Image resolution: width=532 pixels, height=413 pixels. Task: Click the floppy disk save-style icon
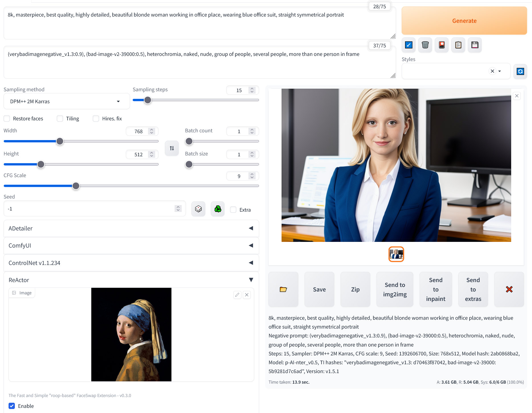tap(475, 45)
